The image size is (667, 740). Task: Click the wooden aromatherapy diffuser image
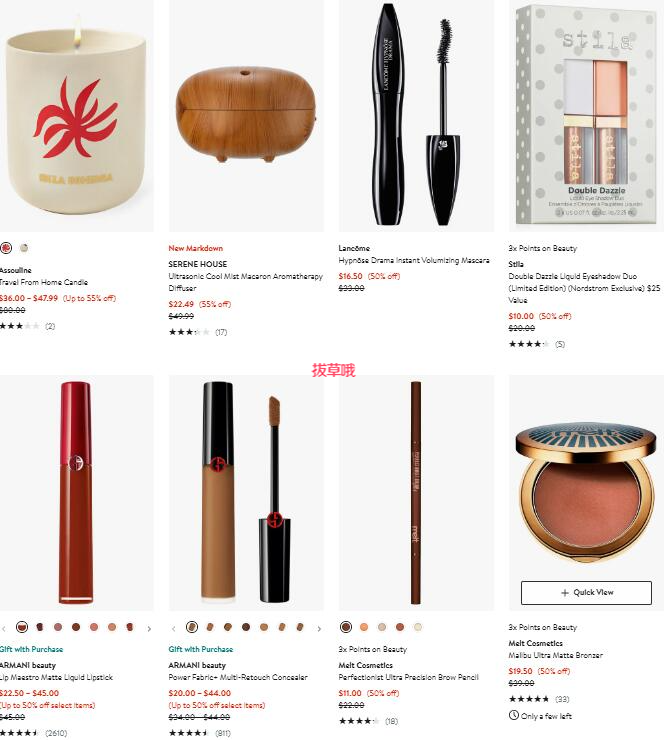[246, 116]
